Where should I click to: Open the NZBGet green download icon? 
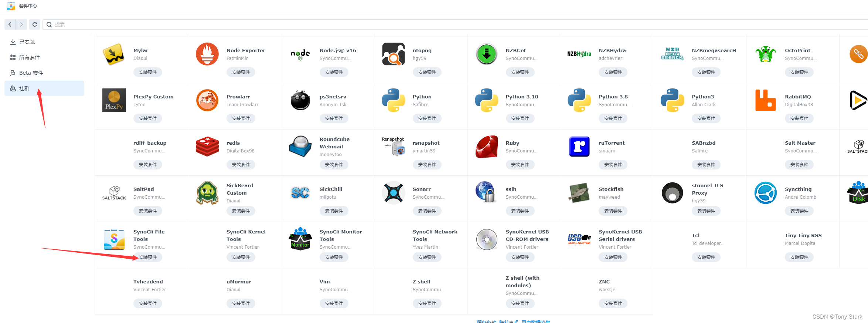[486, 54]
